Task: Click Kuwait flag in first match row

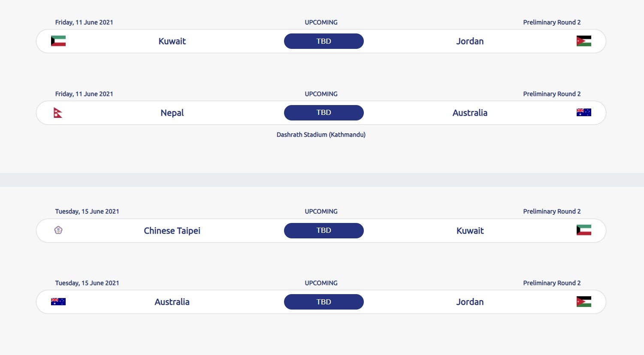Action: (x=58, y=41)
